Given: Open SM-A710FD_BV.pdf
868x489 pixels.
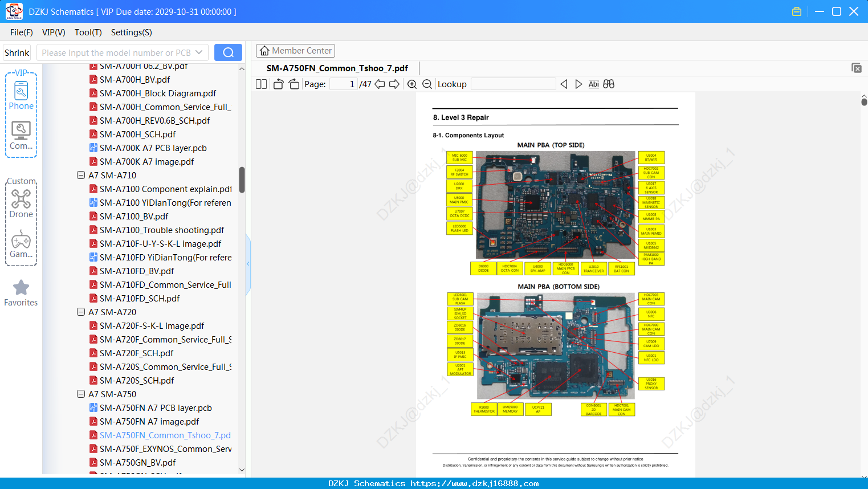Looking at the screenshot, I should click(x=137, y=271).
